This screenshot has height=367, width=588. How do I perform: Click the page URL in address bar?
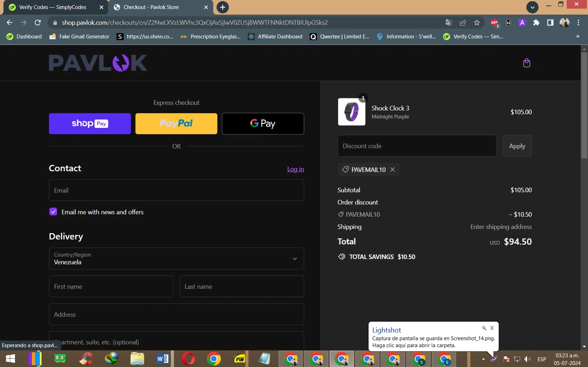(195, 23)
